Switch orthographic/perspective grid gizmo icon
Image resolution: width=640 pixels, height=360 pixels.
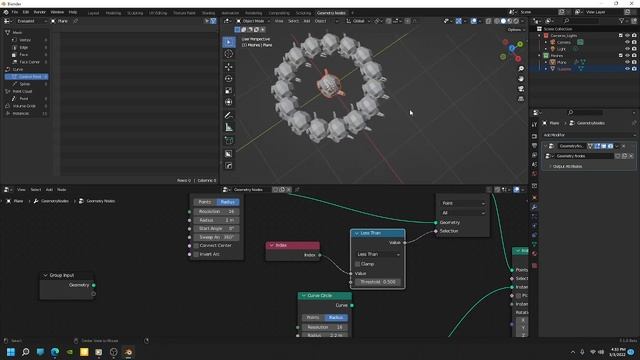[x=521, y=99]
